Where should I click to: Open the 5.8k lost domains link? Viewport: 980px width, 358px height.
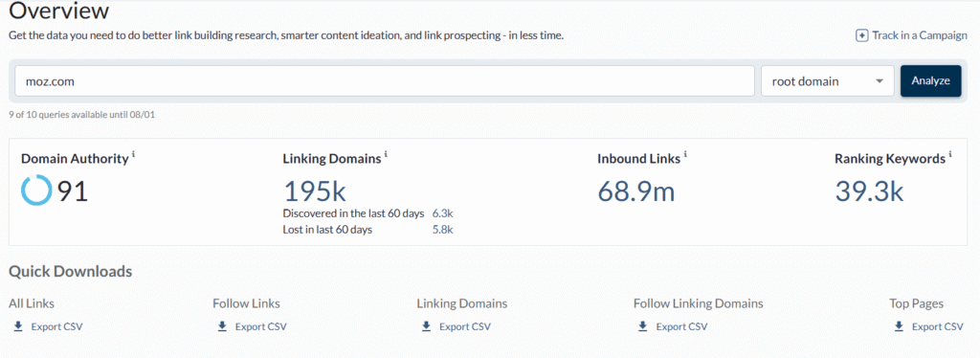click(x=442, y=230)
